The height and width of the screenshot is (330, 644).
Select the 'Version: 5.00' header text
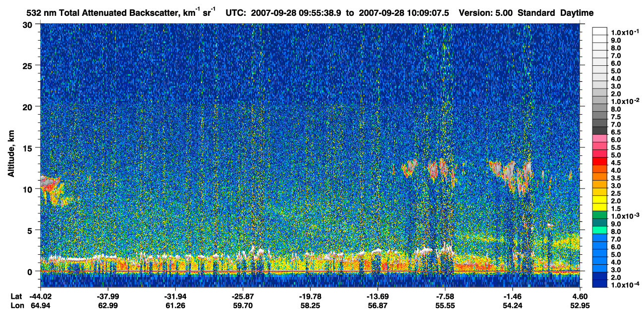click(x=486, y=13)
